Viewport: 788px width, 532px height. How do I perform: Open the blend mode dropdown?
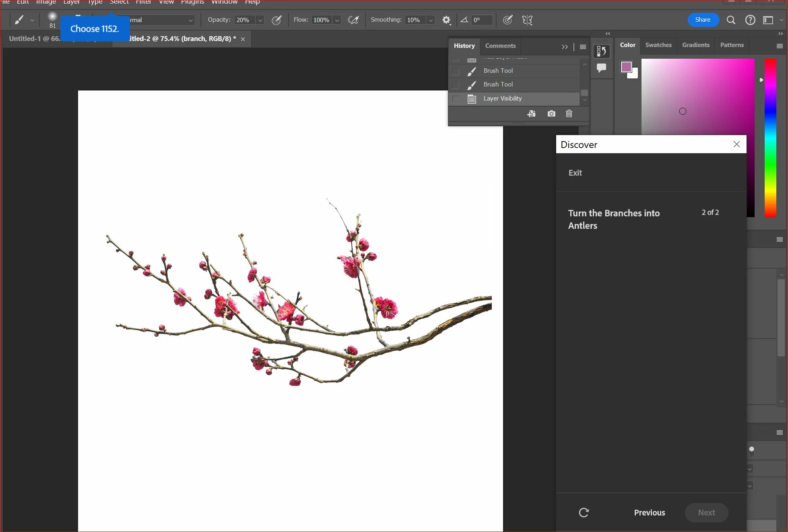[x=161, y=20]
